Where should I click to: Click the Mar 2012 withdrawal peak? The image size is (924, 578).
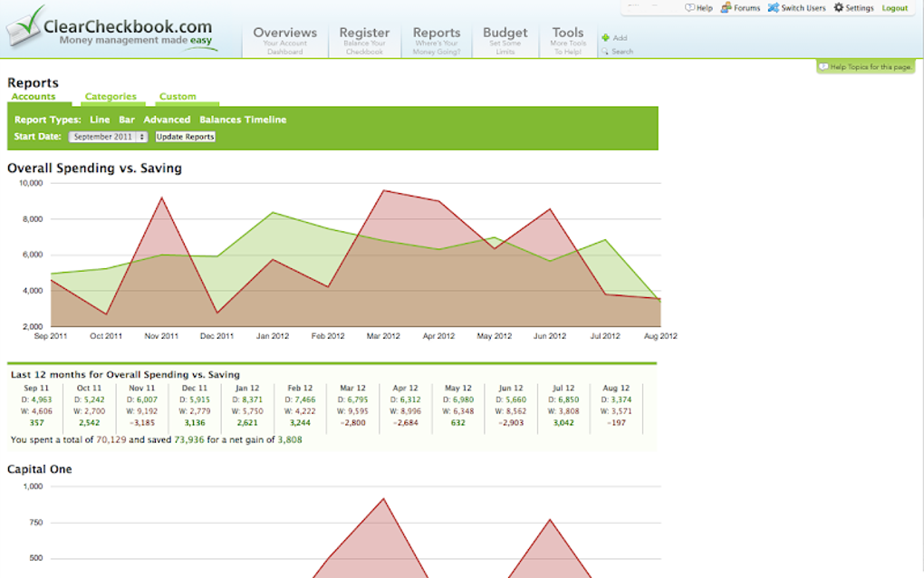tap(383, 190)
